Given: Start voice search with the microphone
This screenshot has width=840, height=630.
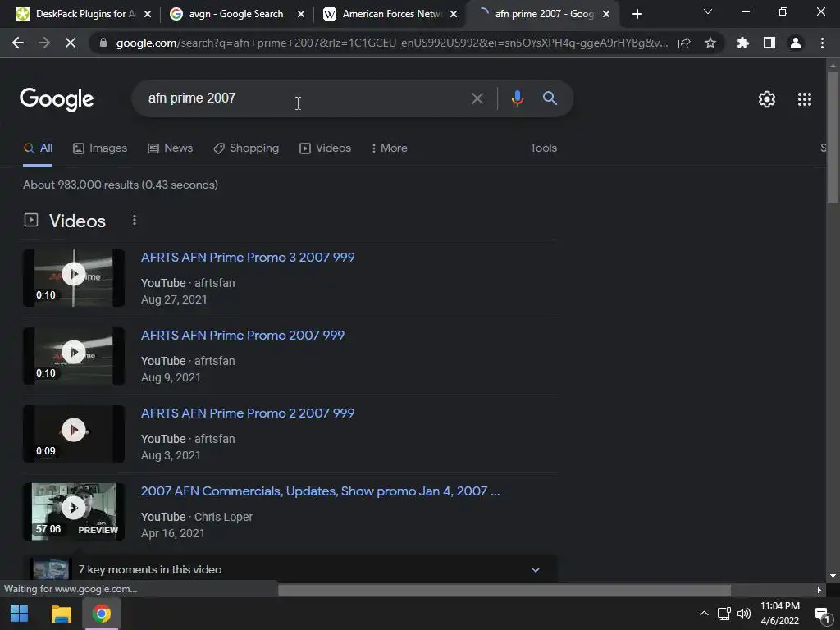Looking at the screenshot, I should pyautogui.click(x=517, y=98).
